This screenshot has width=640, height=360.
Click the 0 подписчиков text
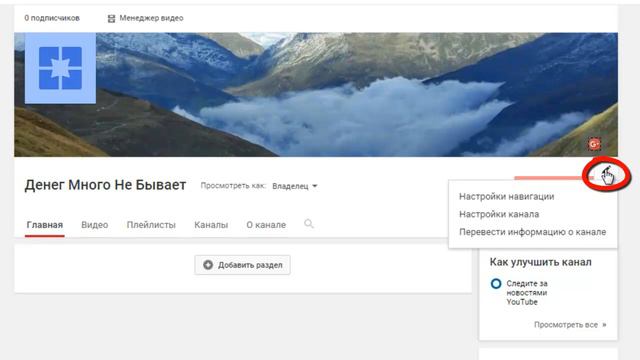pyautogui.click(x=52, y=18)
